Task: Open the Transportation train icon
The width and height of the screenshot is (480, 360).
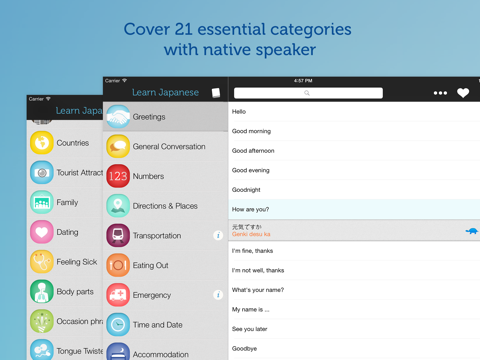Action: pyautogui.click(x=118, y=235)
